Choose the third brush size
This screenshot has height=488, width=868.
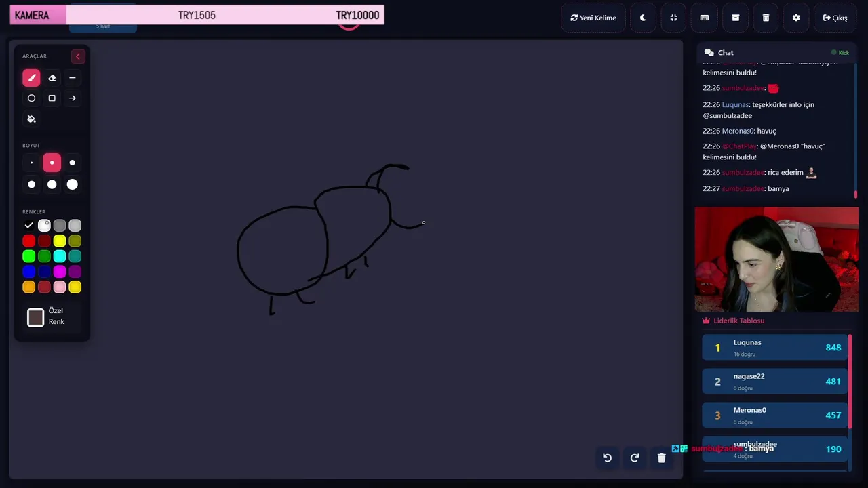click(73, 163)
